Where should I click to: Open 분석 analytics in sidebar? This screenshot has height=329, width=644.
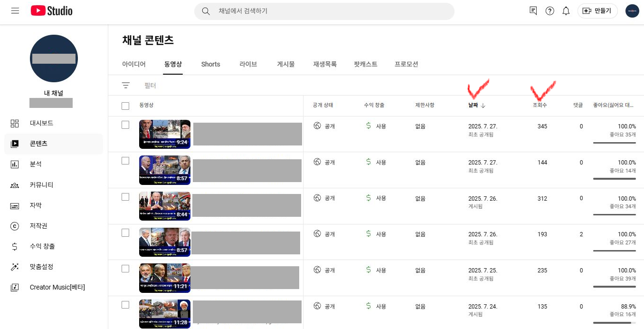pos(36,164)
